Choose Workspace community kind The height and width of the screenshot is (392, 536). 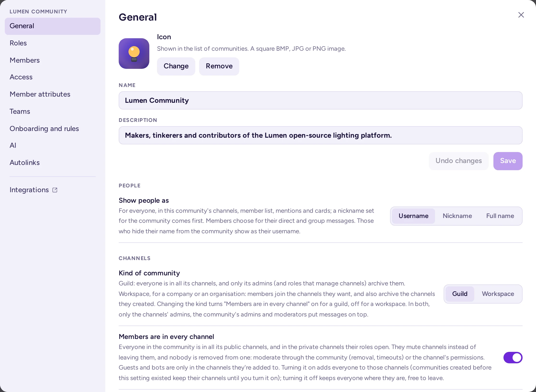click(x=498, y=294)
